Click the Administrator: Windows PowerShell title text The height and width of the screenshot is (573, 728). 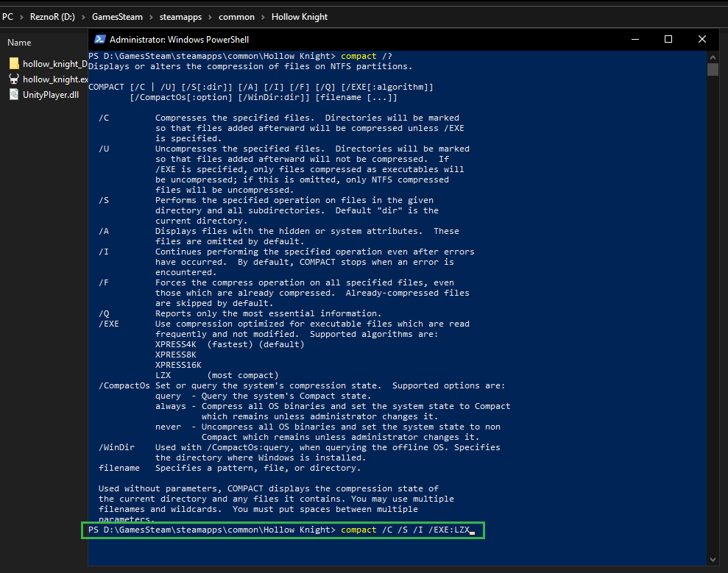[179, 40]
